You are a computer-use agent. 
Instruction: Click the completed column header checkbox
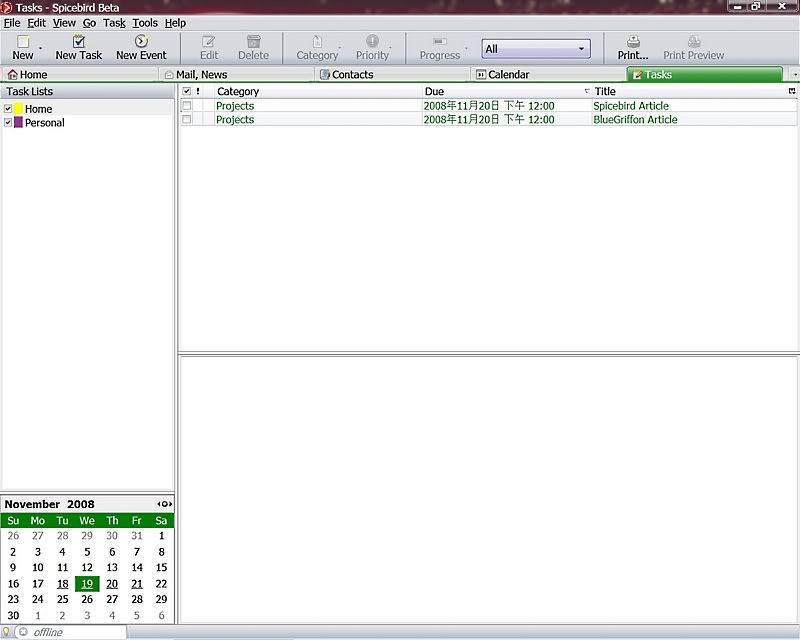pyautogui.click(x=187, y=91)
